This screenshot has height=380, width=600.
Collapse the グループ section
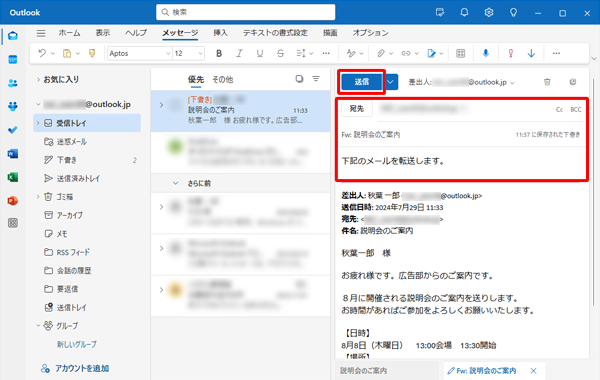pos(38,326)
